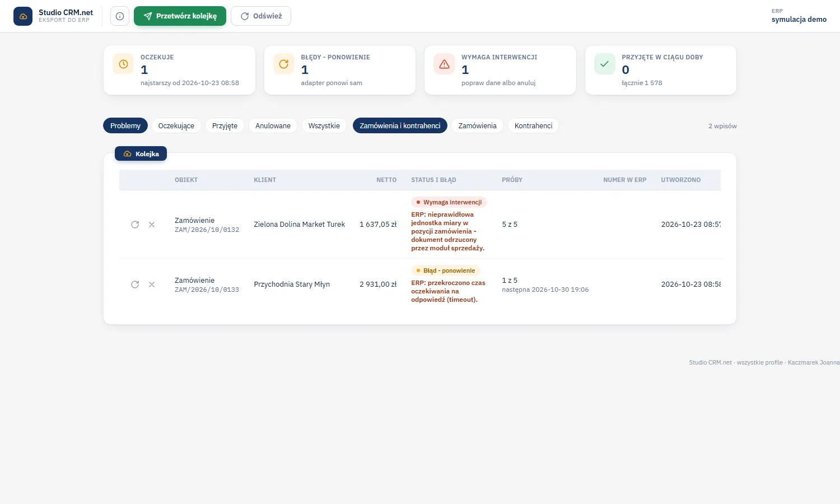
Task: Click the client name Przychodnia Stary Młyn
Action: click(x=292, y=284)
